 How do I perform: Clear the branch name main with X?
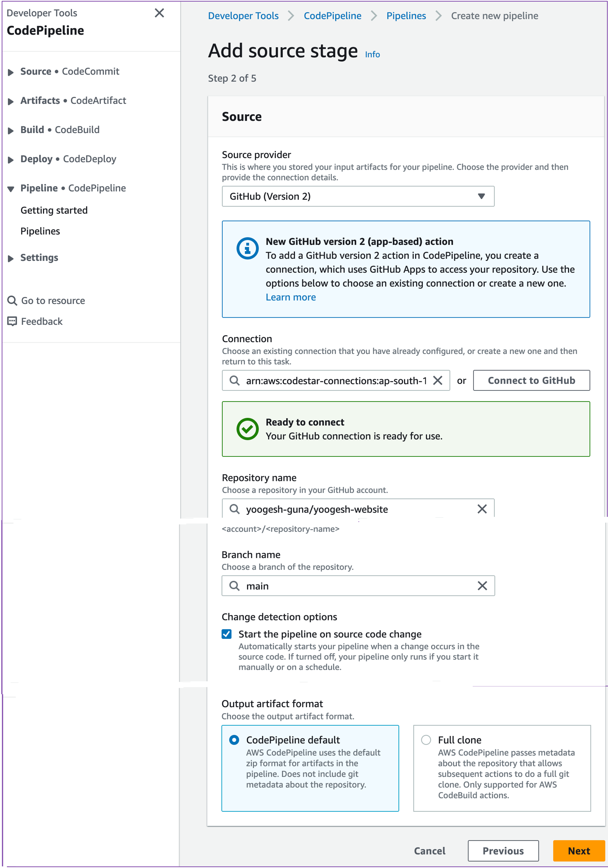[x=482, y=586]
